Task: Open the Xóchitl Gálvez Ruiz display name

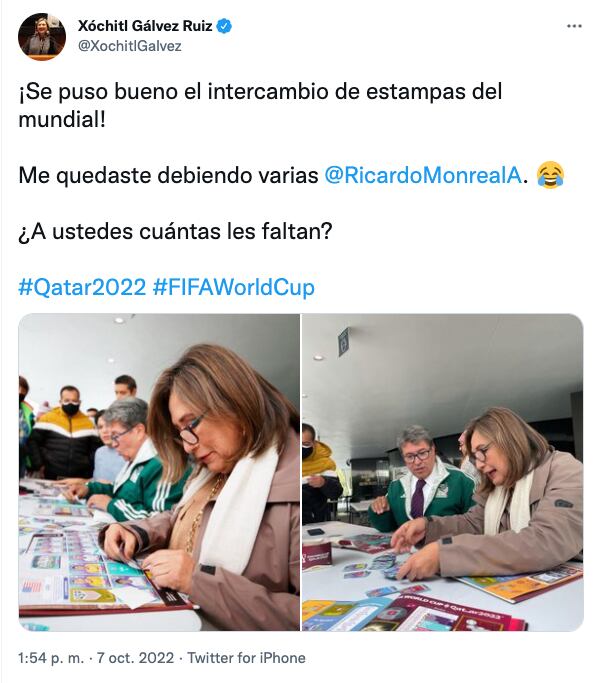Action: (145, 26)
